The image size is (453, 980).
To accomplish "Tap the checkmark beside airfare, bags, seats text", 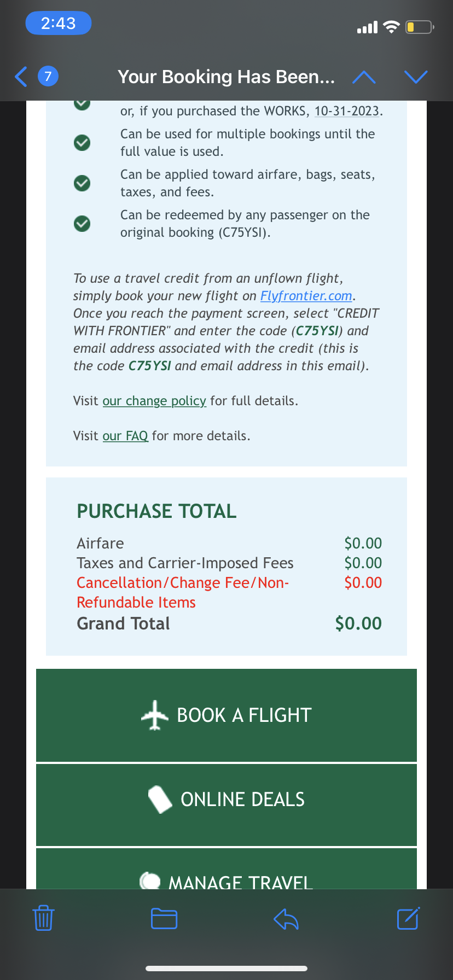I will coord(82,183).
